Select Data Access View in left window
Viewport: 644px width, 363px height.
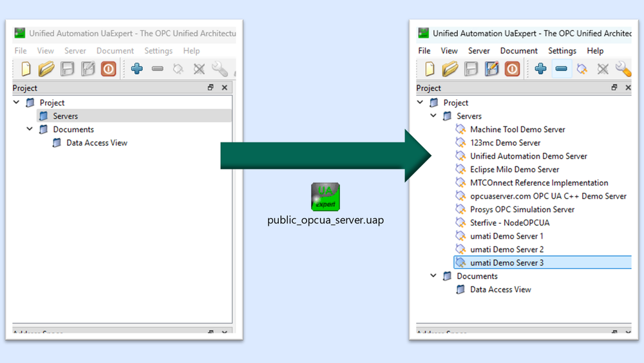coord(97,142)
